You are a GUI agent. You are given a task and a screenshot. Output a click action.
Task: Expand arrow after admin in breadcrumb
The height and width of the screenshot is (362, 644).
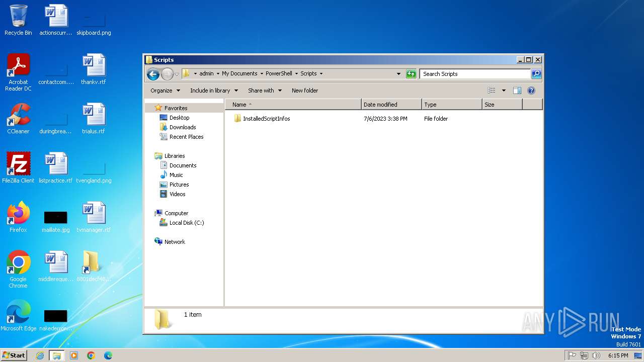coord(218,73)
